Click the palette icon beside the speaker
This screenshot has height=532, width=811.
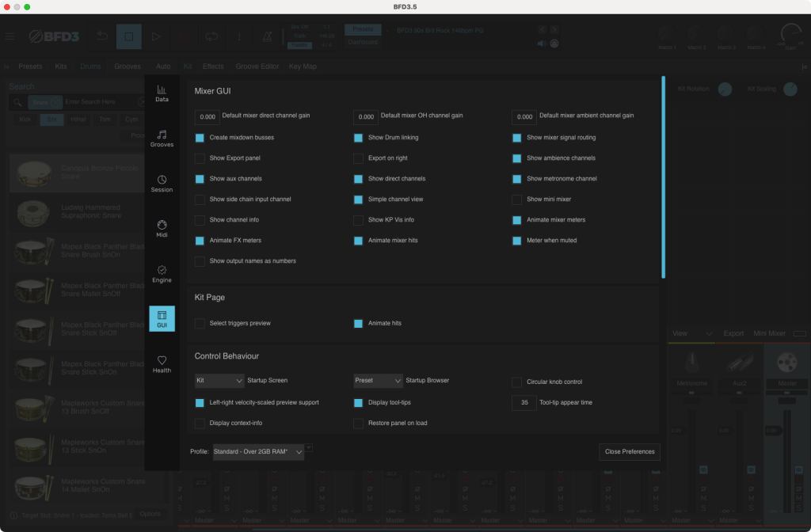pos(554,44)
